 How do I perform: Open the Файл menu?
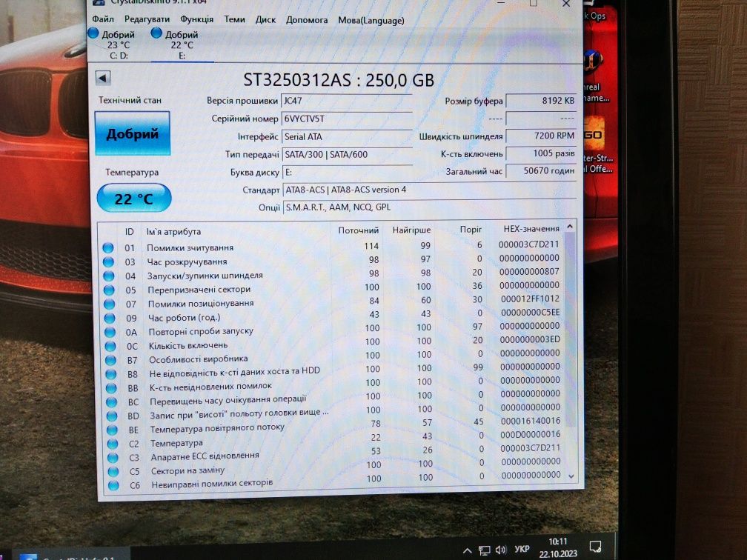103,19
